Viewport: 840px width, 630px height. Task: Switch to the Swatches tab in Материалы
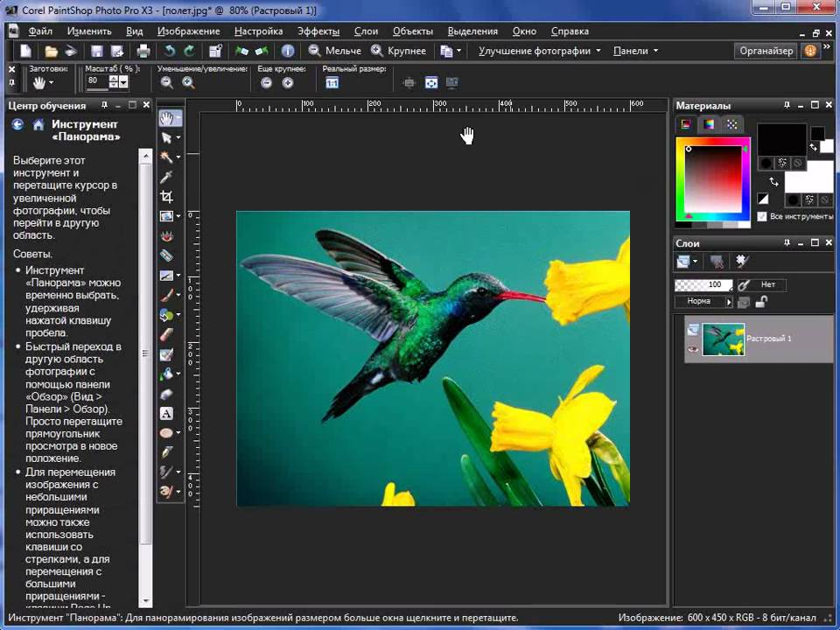(732, 125)
